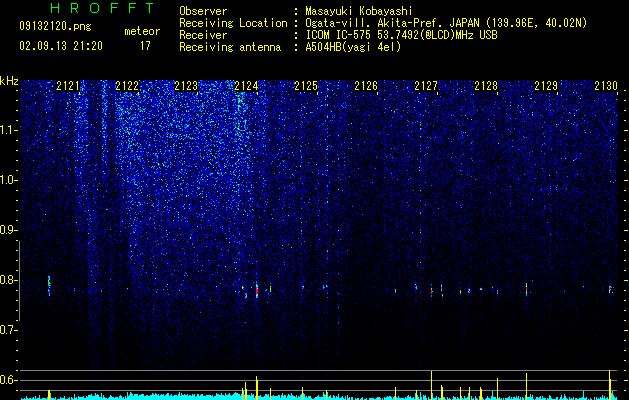Click the Observer field label
This screenshot has width=629, height=400.
click(x=203, y=11)
